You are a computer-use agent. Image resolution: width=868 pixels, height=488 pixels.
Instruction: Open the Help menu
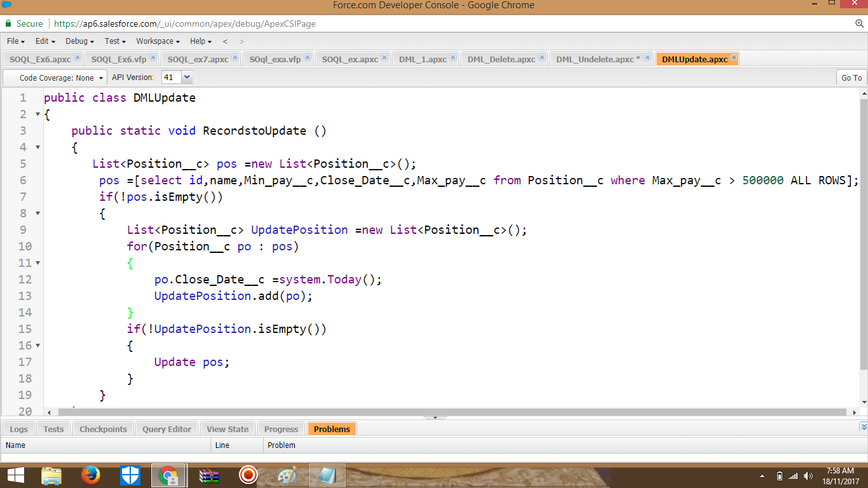pyautogui.click(x=201, y=41)
